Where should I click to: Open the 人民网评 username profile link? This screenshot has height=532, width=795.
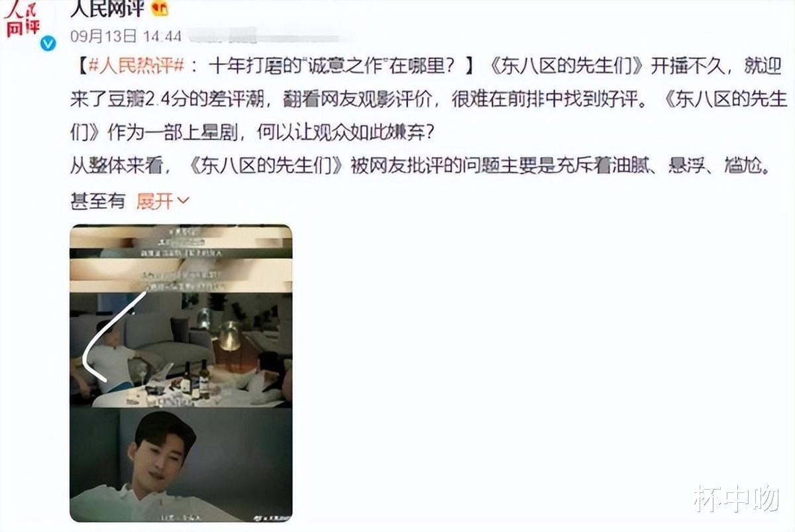coord(107,9)
